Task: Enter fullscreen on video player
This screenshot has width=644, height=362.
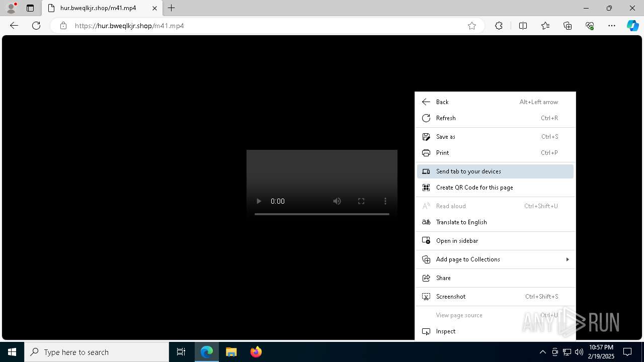Action: (361, 201)
